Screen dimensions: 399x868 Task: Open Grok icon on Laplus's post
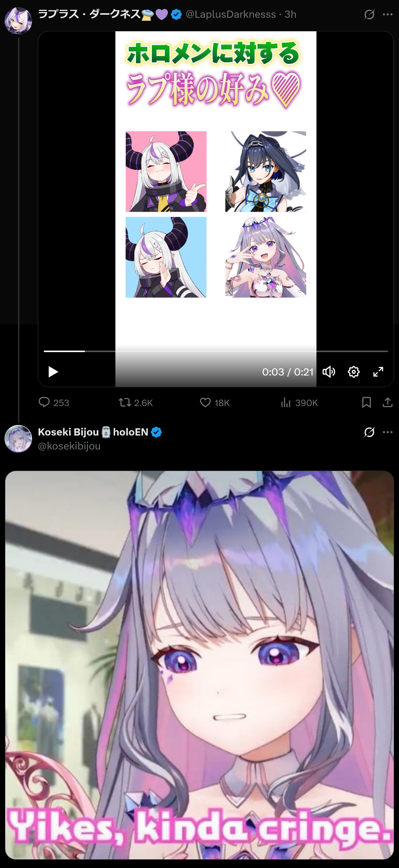369,14
